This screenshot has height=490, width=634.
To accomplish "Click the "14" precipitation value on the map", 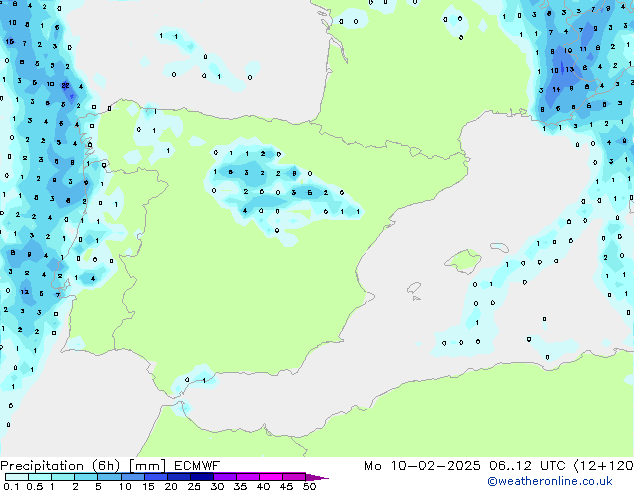I will click(x=556, y=89).
